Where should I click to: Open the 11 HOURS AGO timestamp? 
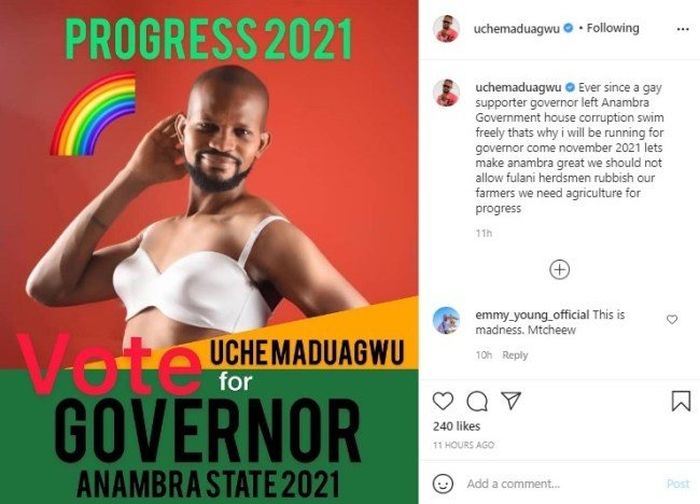point(463,445)
